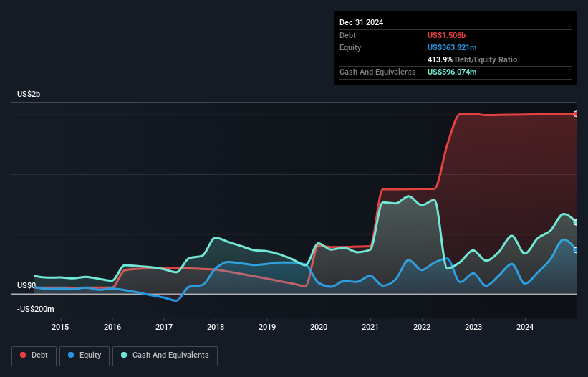Click the US$596.074m cash value

452,72
